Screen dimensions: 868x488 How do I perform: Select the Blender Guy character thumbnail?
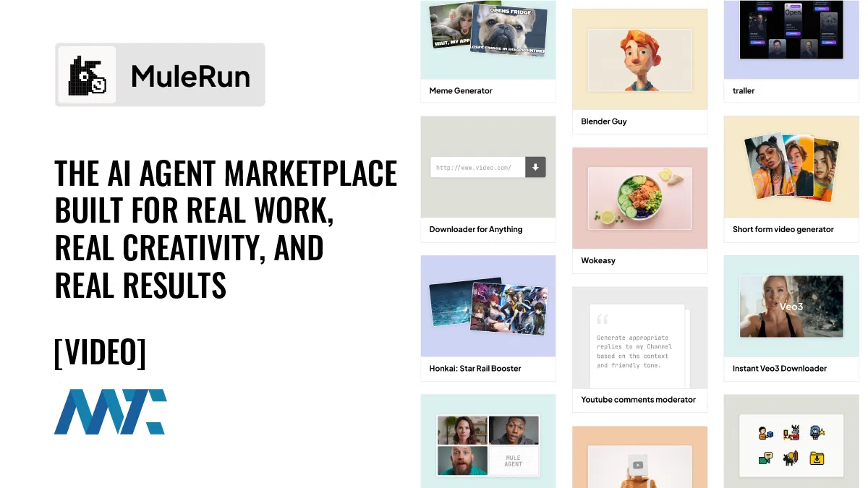639,60
